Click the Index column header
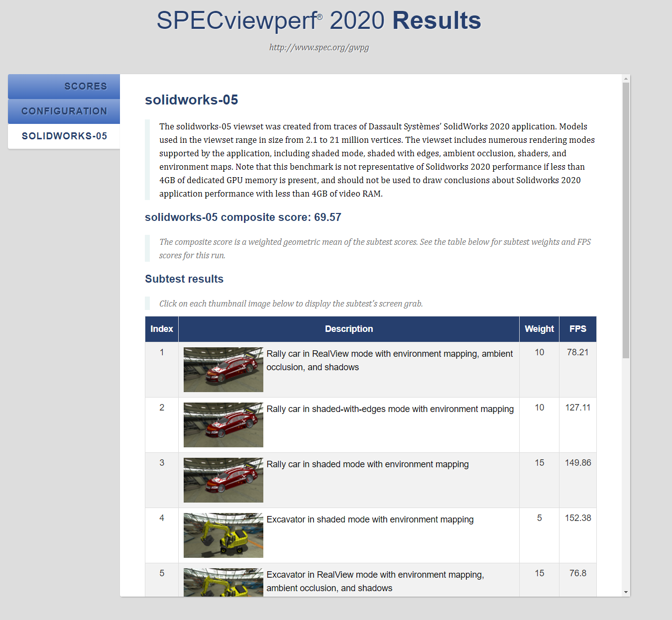The width and height of the screenshot is (672, 620). [x=162, y=329]
